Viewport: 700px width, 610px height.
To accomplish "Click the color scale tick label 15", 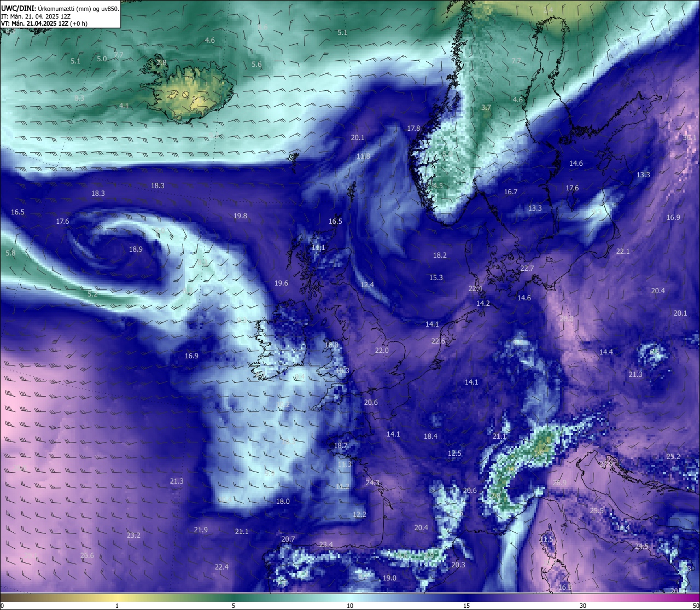I will (466, 606).
